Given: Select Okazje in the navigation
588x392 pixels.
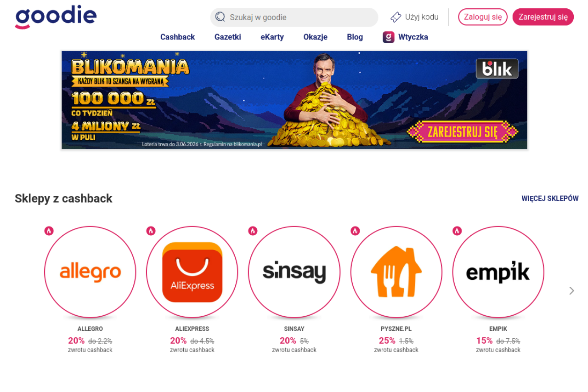Looking at the screenshot, I should [315, 37].
